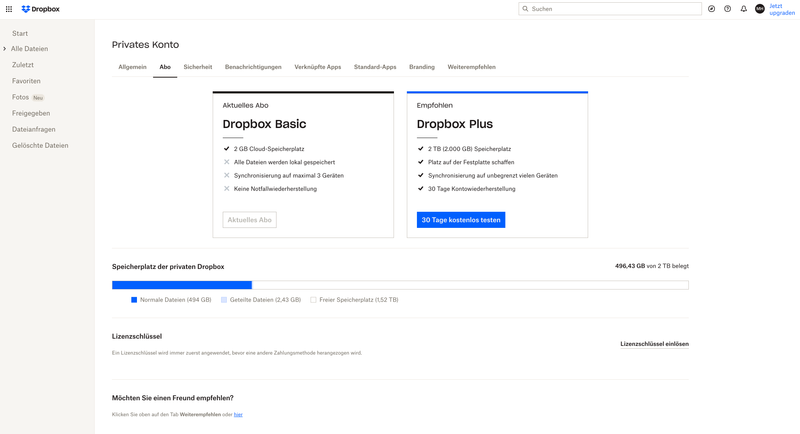Image resolution: width=800 pixels, height=434 pixels.
Task: Open Alle Dateien in sidebar
Action: click(x=30, y=49)
